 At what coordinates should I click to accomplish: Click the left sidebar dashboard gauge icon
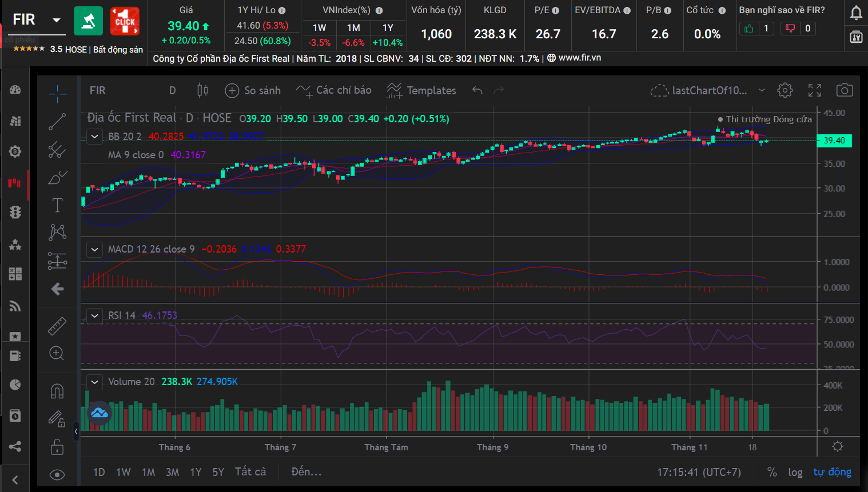(15, 90)
